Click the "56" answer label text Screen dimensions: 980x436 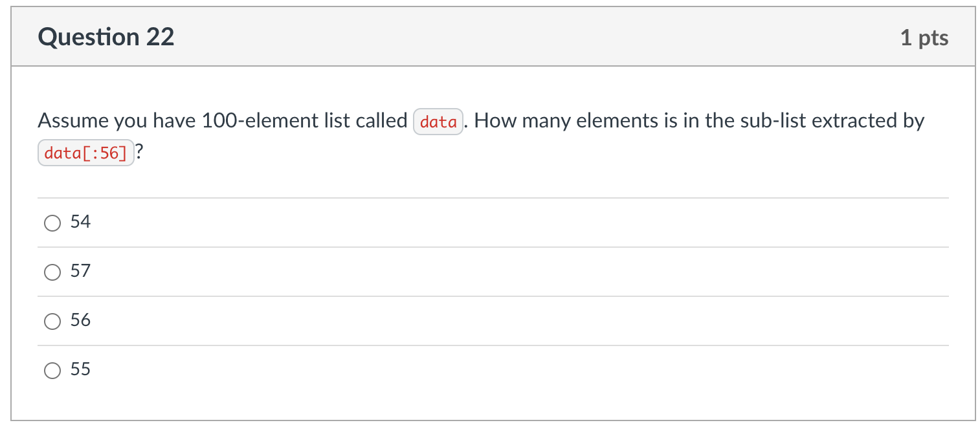click(x=80, y=321)
